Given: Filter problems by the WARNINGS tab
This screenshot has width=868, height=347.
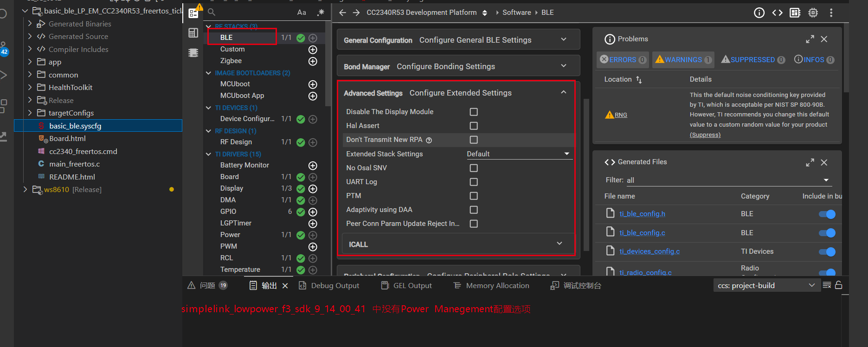Looking at the screenshot, I should tap(683, 59).
